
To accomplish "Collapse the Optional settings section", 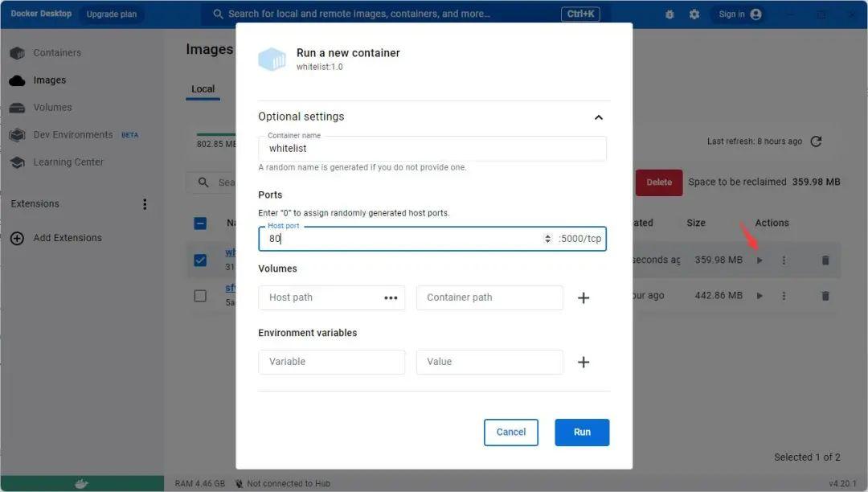I will pos(599,117).
